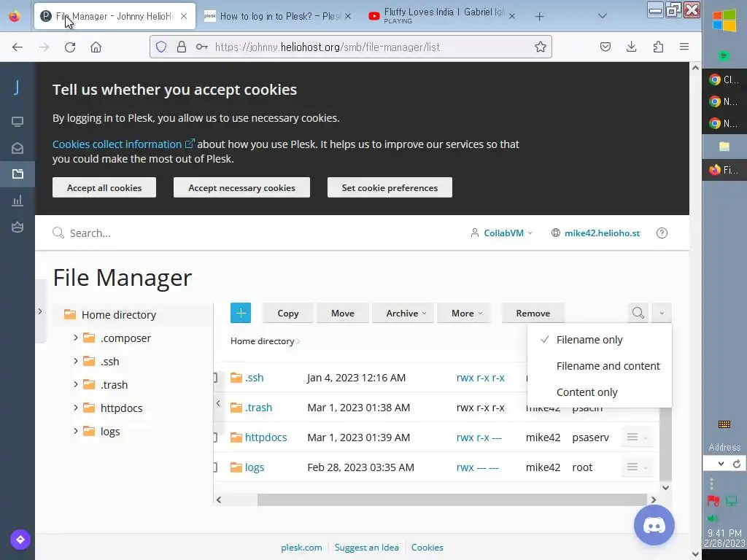Go back with the browser back arrow
The height and width of the screenshot is (560, 747).
coord(18,47)
